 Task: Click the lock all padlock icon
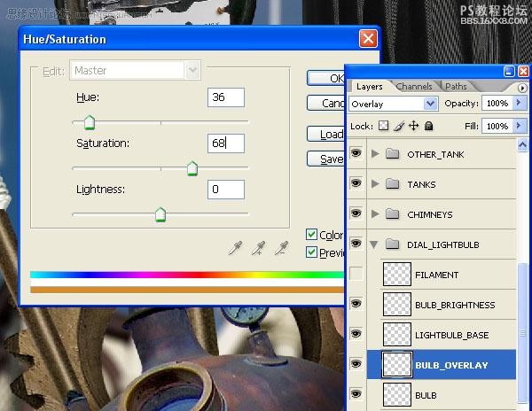(x=429, y=126)
